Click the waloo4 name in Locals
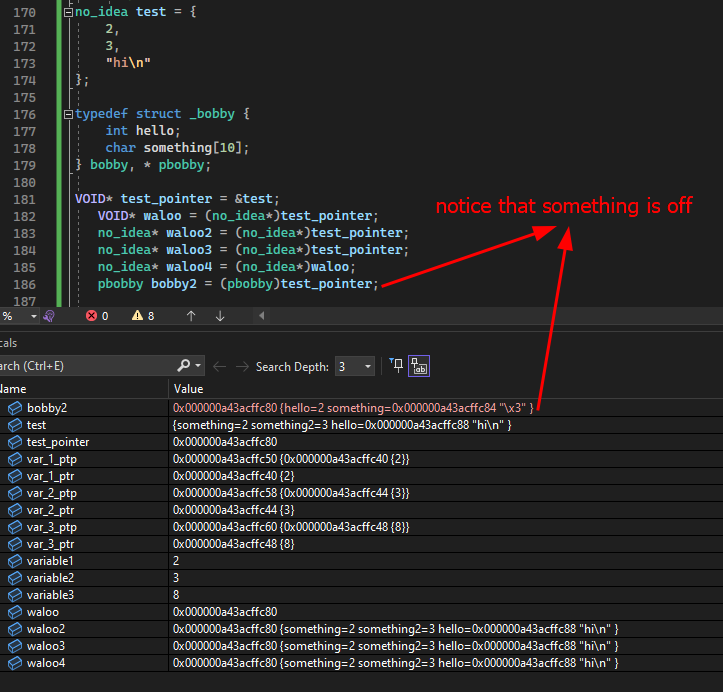Viewport: 723px width, 692px height. tap(46, 663)
